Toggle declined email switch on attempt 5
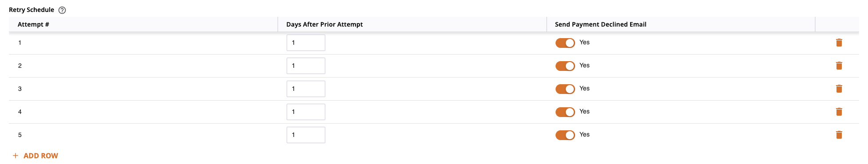 point(565,135)
